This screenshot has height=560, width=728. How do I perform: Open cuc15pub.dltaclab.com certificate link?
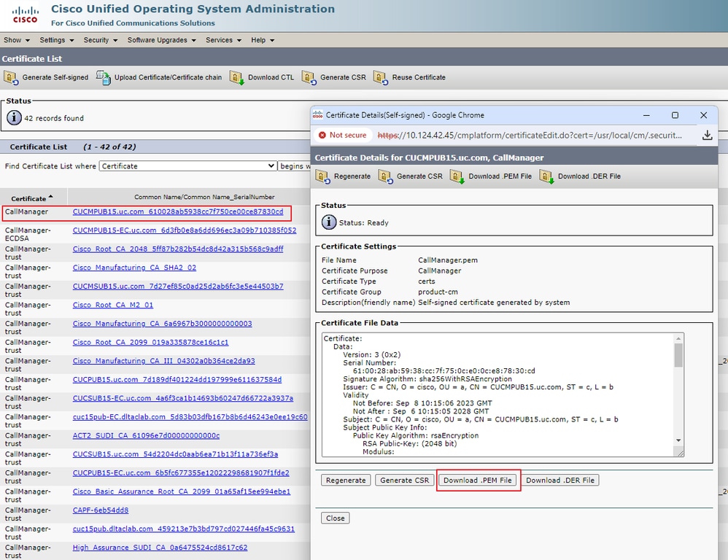[183, 529]
